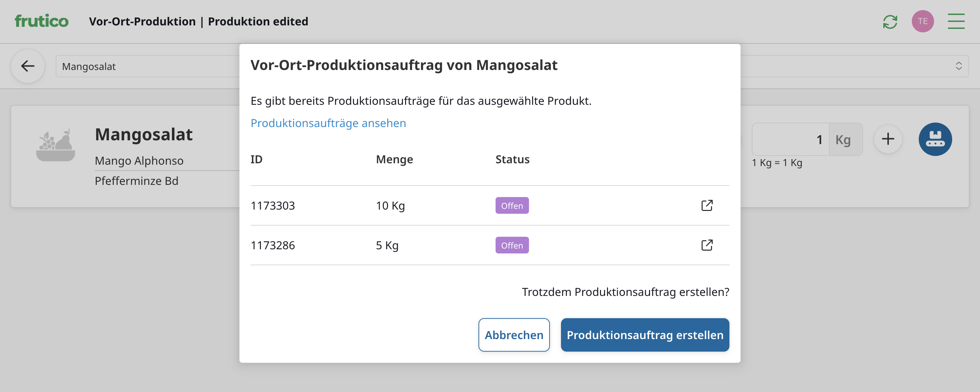Expand the Mangosalat product selector
Image resolution: width=980 pixels, height=392 pixels.
pyautogui.click(x=148, y=66)
